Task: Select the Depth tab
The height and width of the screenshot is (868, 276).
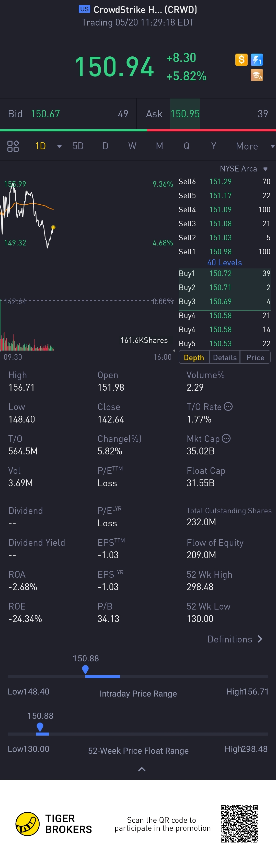Action: (194, 357)
